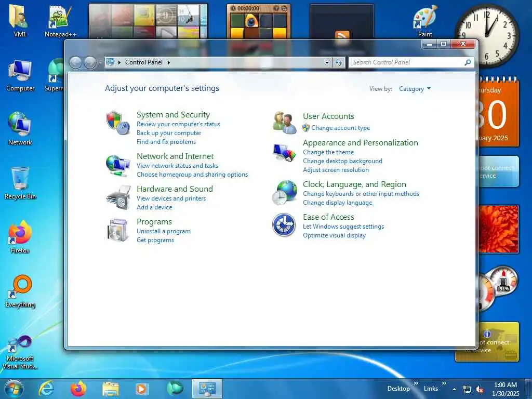532x399 pixels.
Task: Click Uninstall a program
Action: (164, 231)
